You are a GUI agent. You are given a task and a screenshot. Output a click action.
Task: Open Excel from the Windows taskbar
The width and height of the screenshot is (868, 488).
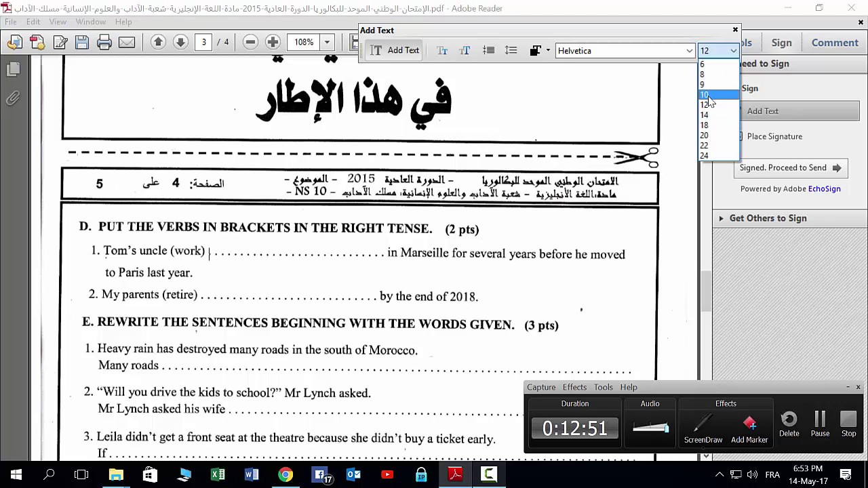[218, 474]
